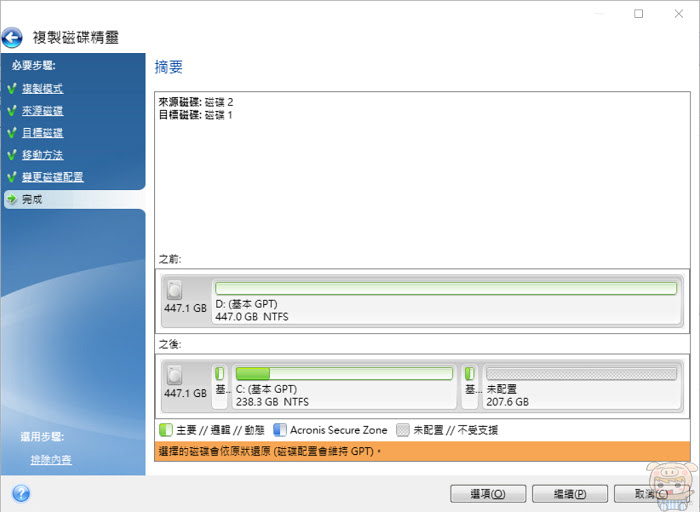Click the blue Acronis Secure Zone legend icon
The image size is (700, 512).
click(279, 430)
